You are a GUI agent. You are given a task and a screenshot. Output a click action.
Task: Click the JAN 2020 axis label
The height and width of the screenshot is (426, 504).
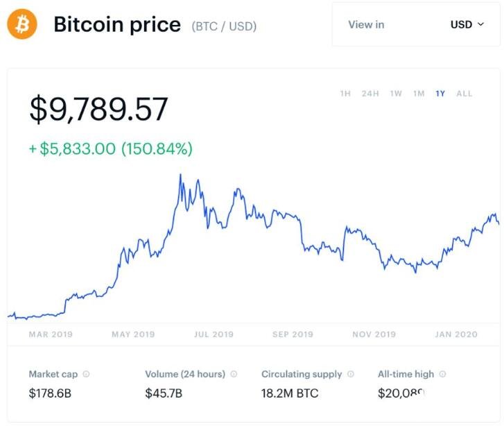point(456,334)
